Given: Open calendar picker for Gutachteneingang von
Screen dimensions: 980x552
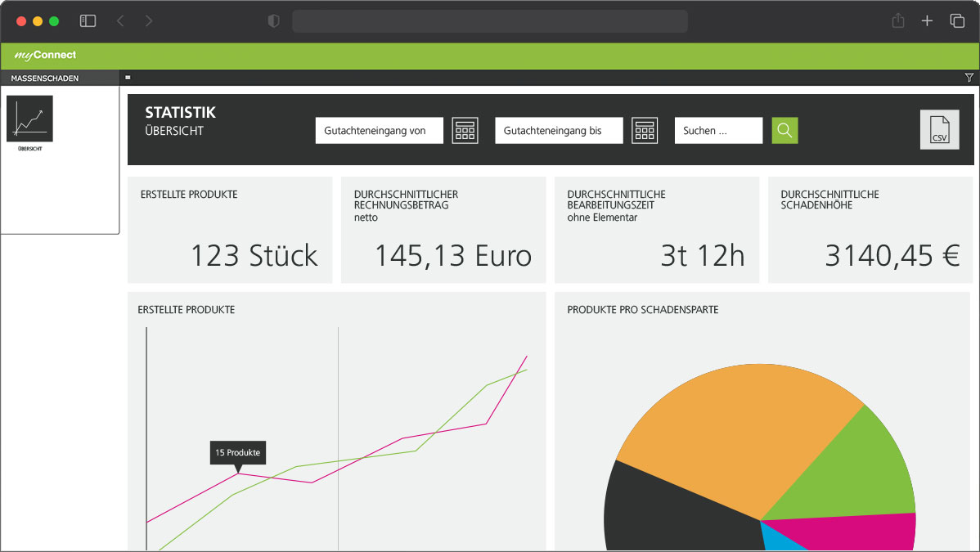Looking at the screenshot, I should point(465,131).
